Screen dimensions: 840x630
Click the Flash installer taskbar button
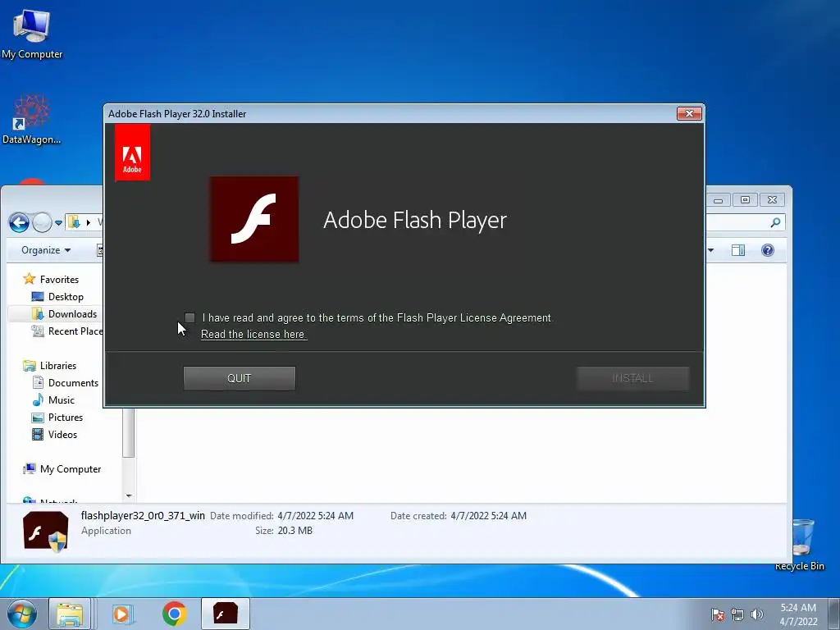point(226,614)
